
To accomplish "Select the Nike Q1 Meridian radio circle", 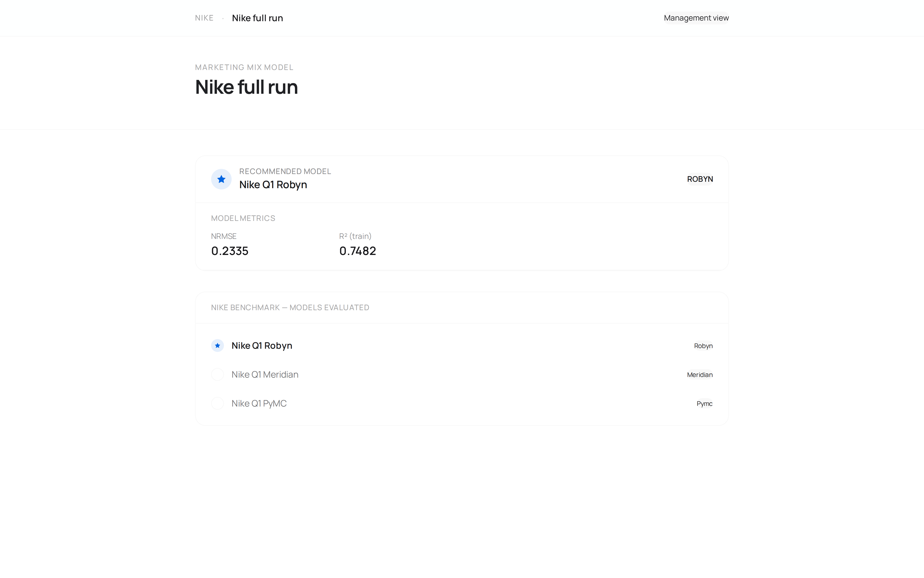I will point(218,374).
